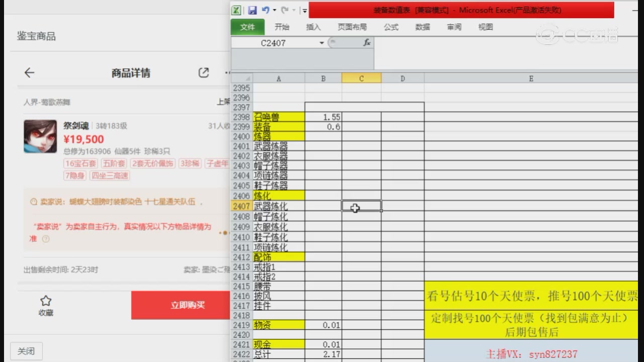Image resolution: width=644 pixels, height=362 pixels.
Task: Select the 项链炼化 cell
Action: coord(279,247)
